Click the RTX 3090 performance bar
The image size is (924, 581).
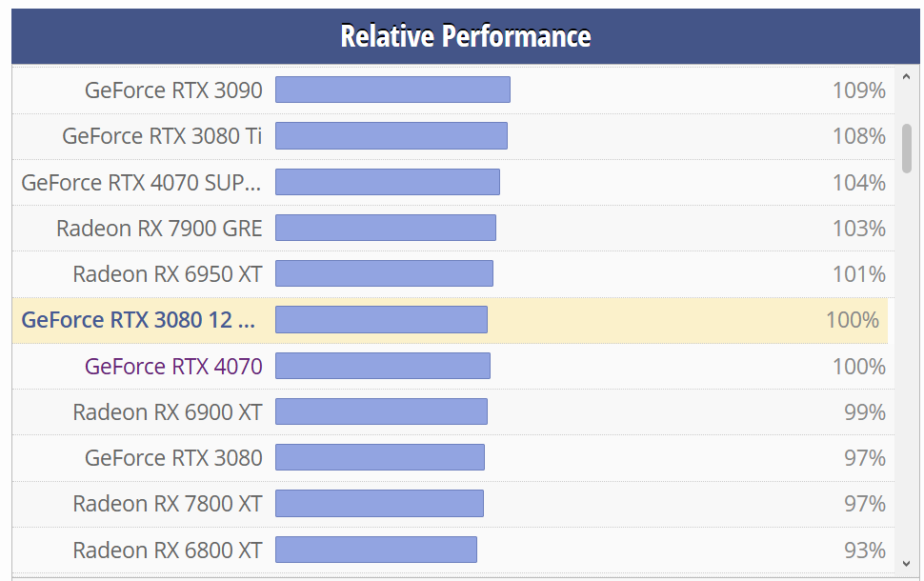(x=392, y=90)
